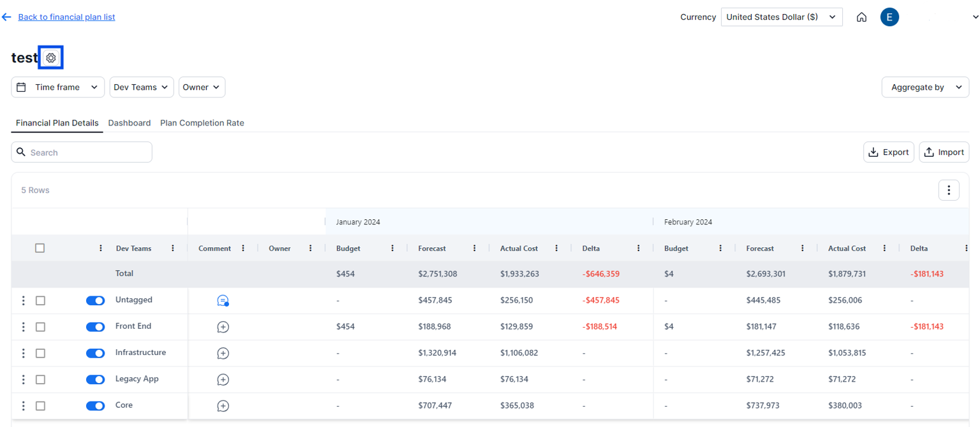Screen dimensions: 980x427
Task: Toggle off the Untagged row switch
Action: click(95, 301)
